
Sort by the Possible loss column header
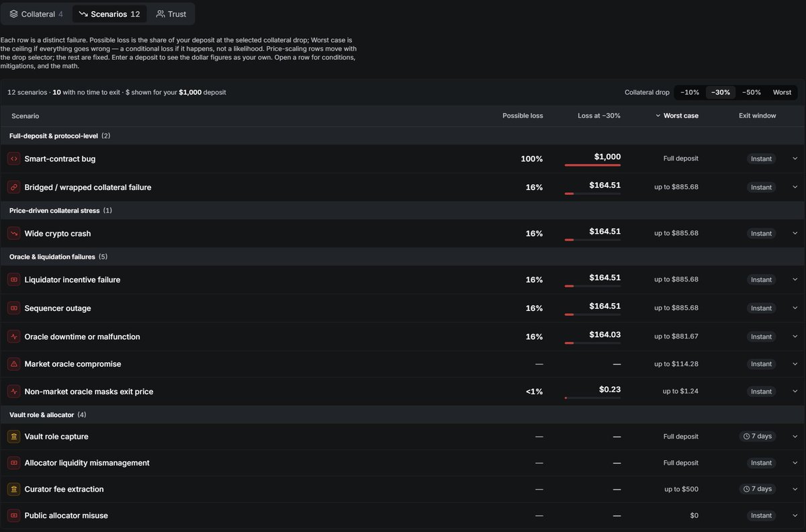(523, 116)
